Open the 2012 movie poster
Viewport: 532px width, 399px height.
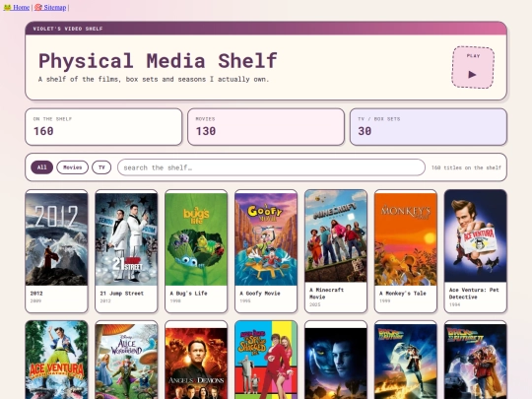coord(56,239)
